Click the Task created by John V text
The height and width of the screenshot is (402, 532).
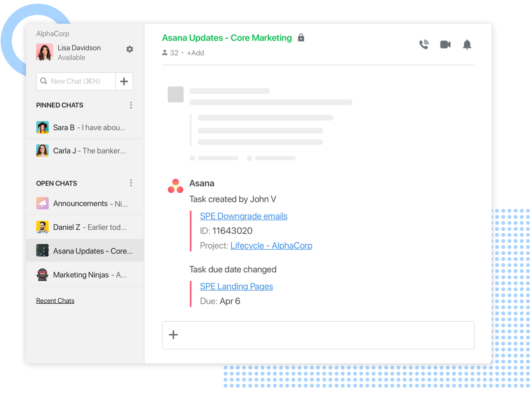pos(233,199)
